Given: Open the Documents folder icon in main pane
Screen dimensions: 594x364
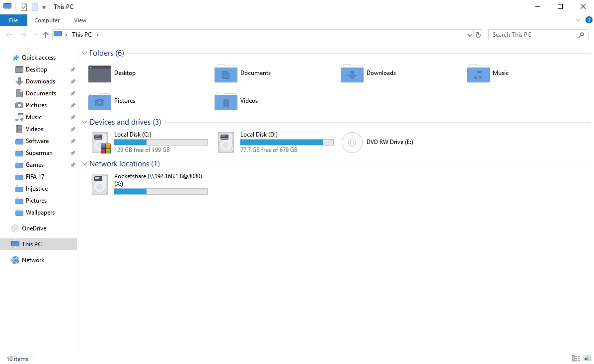Looking at the screenshot, I should (226, 73).
